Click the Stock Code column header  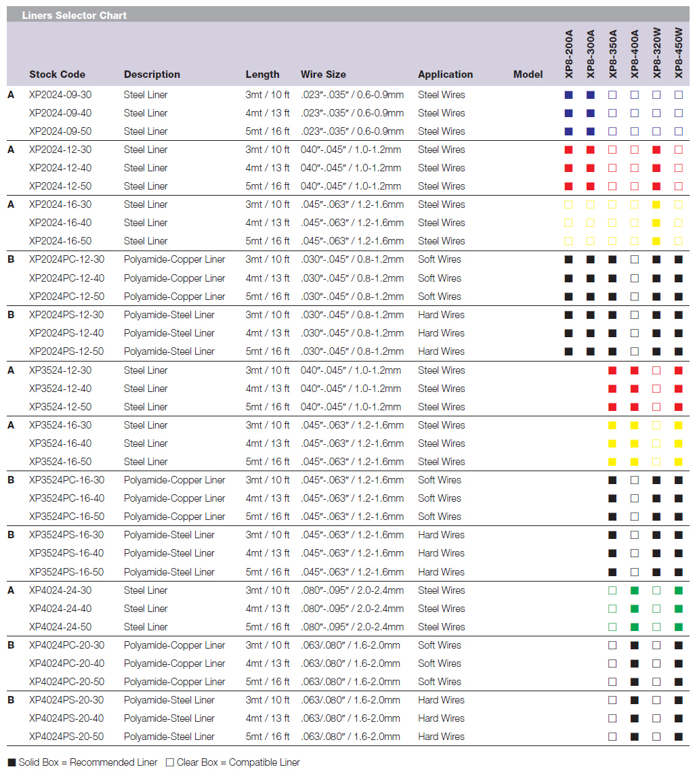point(57,74)
